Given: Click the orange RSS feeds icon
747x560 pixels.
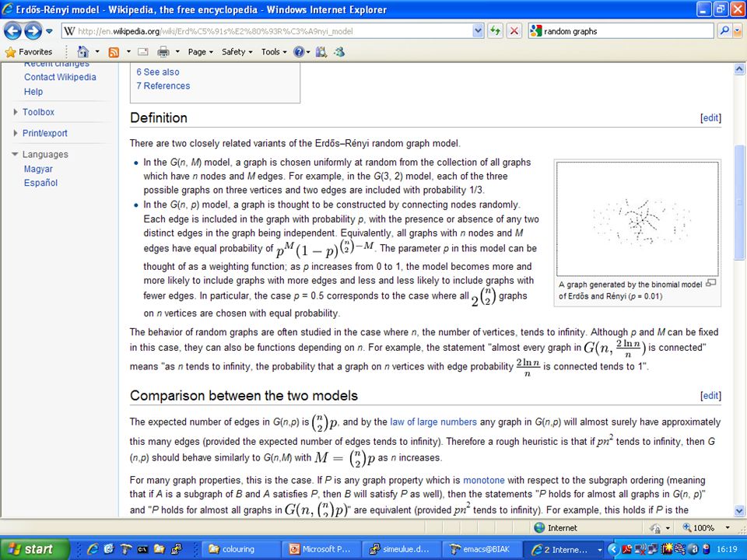Looking at the screenshot, I should (x=114, y=52).
